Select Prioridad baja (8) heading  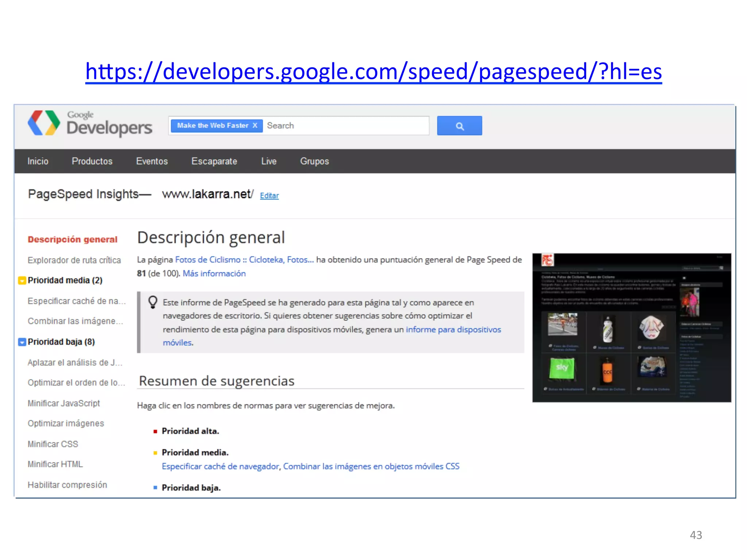(61, 342)
